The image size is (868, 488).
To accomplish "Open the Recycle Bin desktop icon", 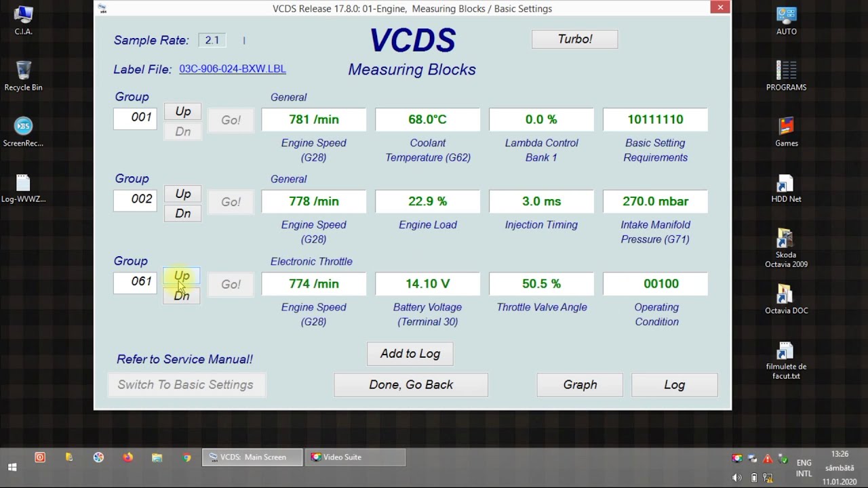I will point(23,76).
